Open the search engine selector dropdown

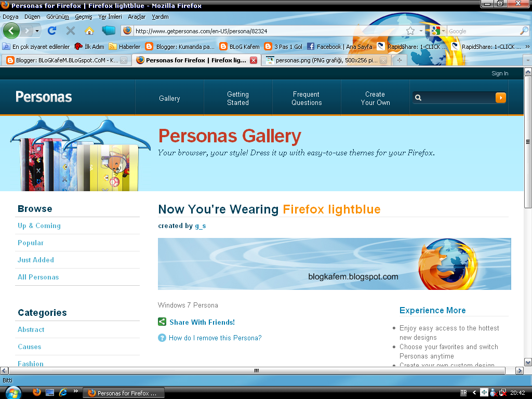tap(443, 31)
